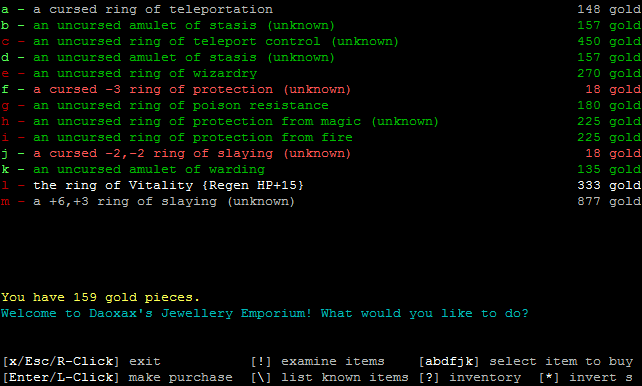Click make purchase option

point(118,377)
